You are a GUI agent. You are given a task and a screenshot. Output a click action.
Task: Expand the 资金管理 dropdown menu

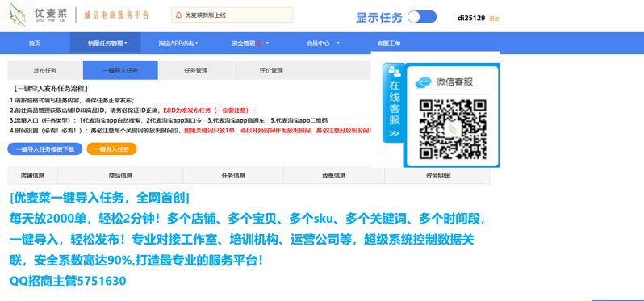(250, 43)
